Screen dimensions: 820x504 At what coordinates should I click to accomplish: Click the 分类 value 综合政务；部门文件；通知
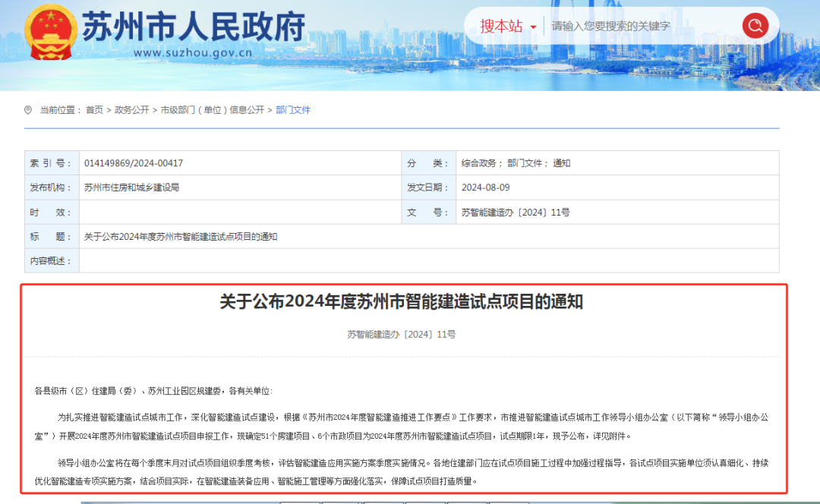(x=516, y=163)
